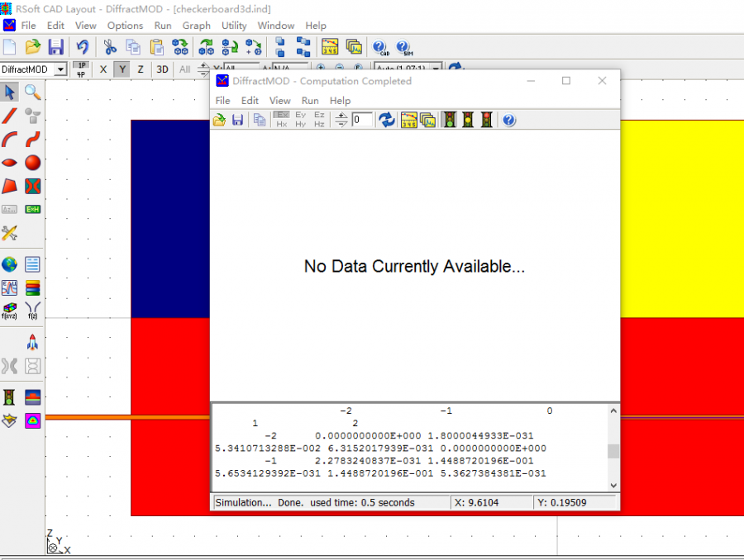This screenshot has height=560, width=744.
Task: Toggle the Ey Hy field component
Action: [300, 120]
